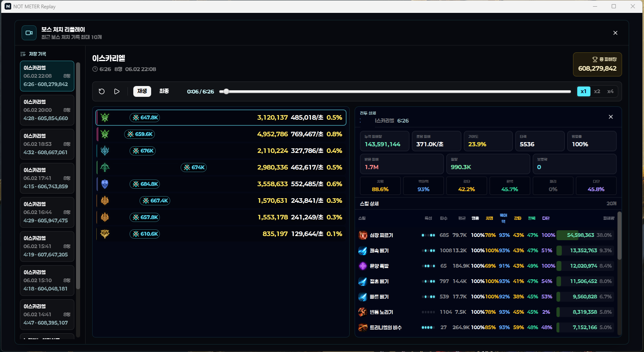Viewport: 644px width, 352px height.
Task: Click class icon in the 1,553,178 damage row
Action: pyautogui.click(x=105, y=217)
